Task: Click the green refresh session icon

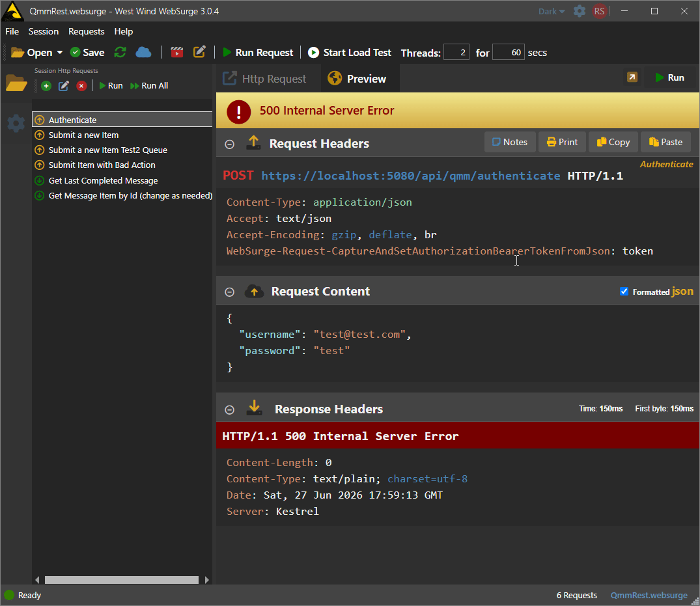Action: tap(120, 52)
